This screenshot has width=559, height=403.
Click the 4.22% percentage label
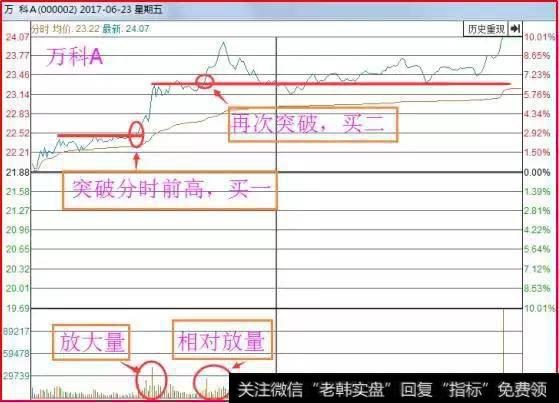point(537,230)
